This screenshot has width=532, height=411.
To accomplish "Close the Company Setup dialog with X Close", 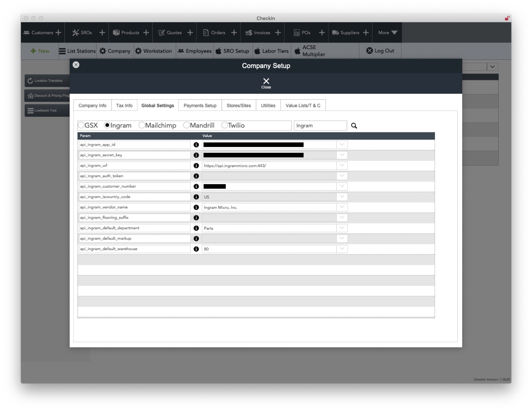I will tap(266, 83).
